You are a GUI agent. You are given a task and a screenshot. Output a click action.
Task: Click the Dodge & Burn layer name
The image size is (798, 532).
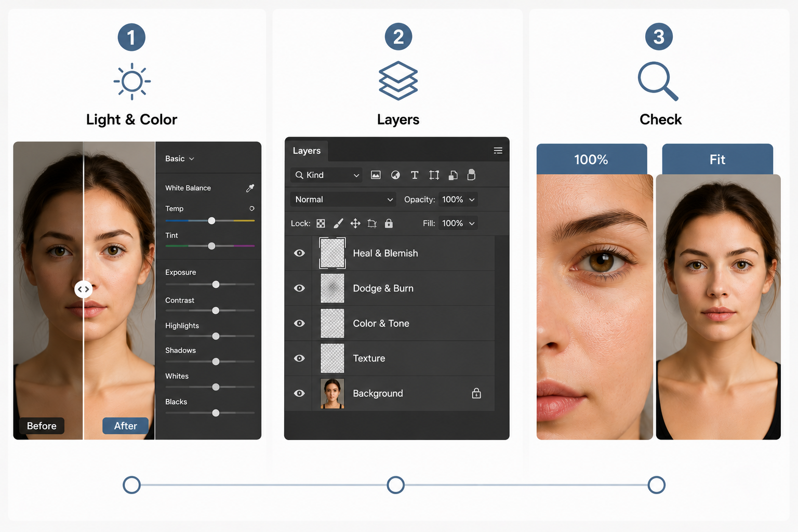click(x=383, y=288)
